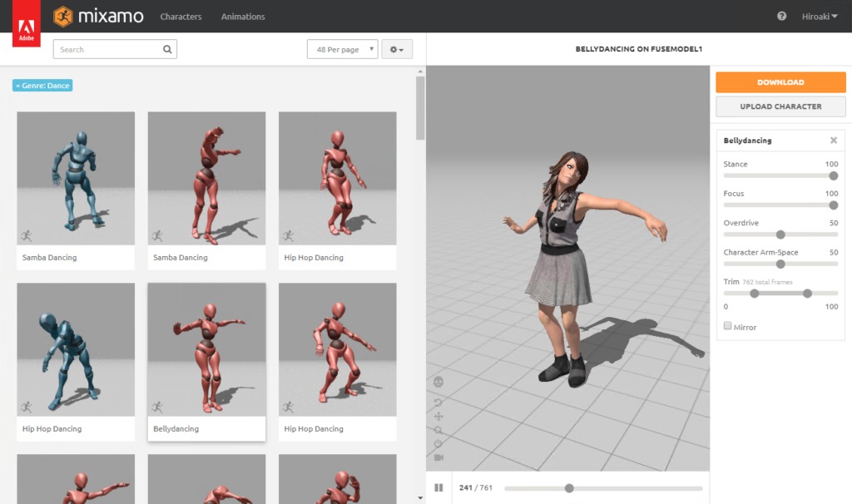Open the help question mark icon

(x=781, y=17)
